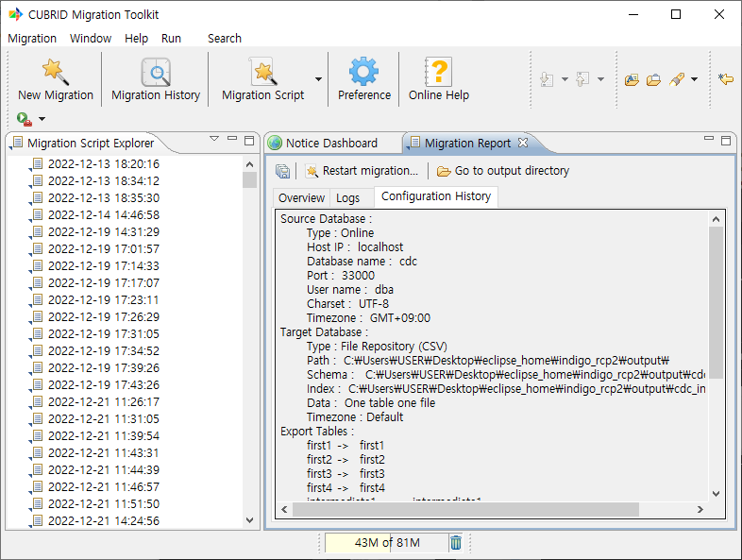Click the garbage collector trash icon
Screen dimensions: 742x560
click(456, 542)
